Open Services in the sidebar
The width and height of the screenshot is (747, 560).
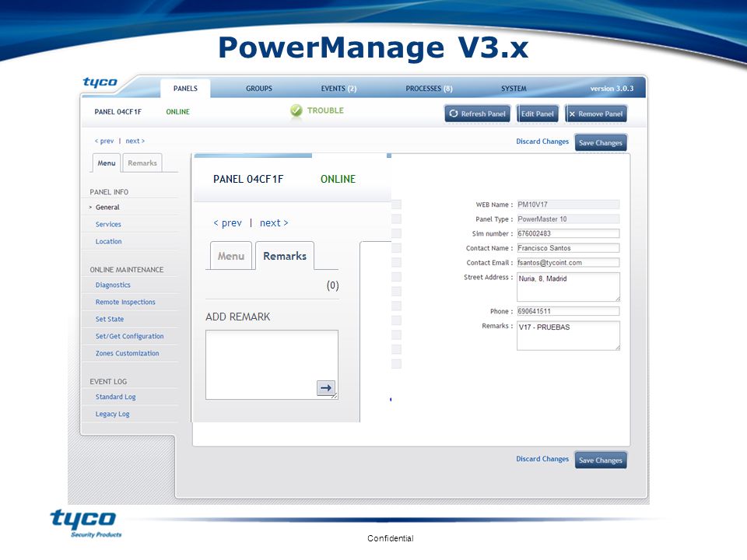pos(108,224)
